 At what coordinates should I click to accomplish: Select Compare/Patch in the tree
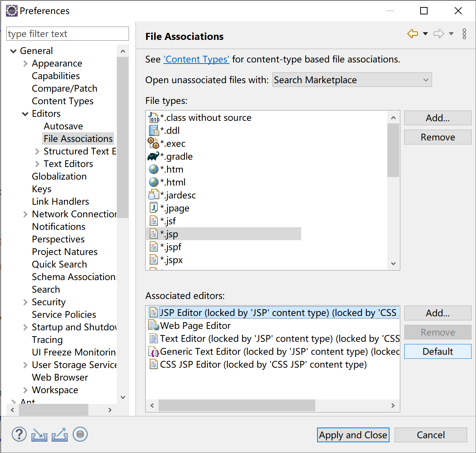[65, 89]
